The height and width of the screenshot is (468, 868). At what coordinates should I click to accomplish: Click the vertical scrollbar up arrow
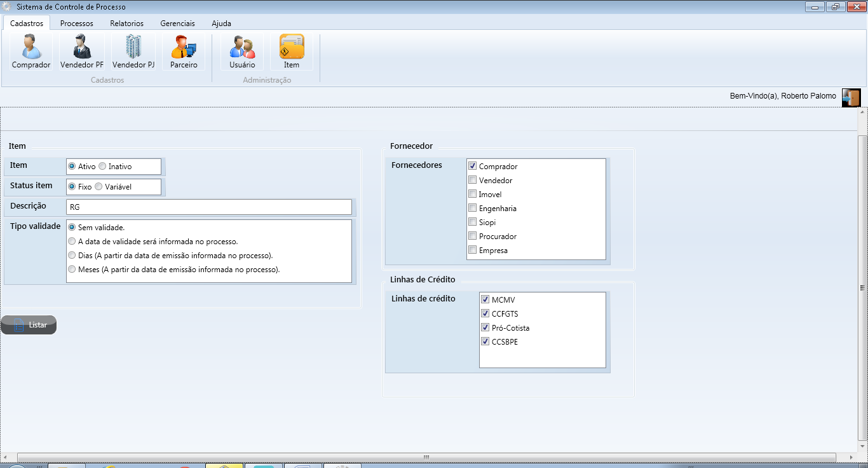862,112
